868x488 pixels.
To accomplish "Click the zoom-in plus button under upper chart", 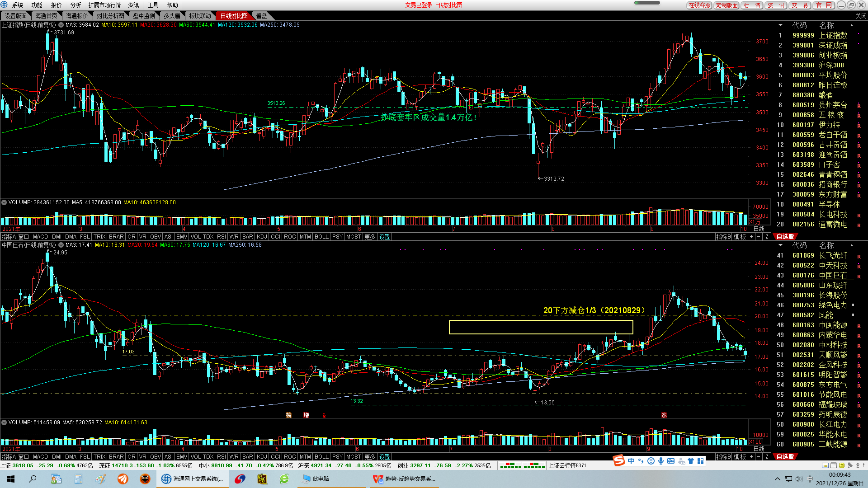I will pyautogui.click(x=752, y=237).
